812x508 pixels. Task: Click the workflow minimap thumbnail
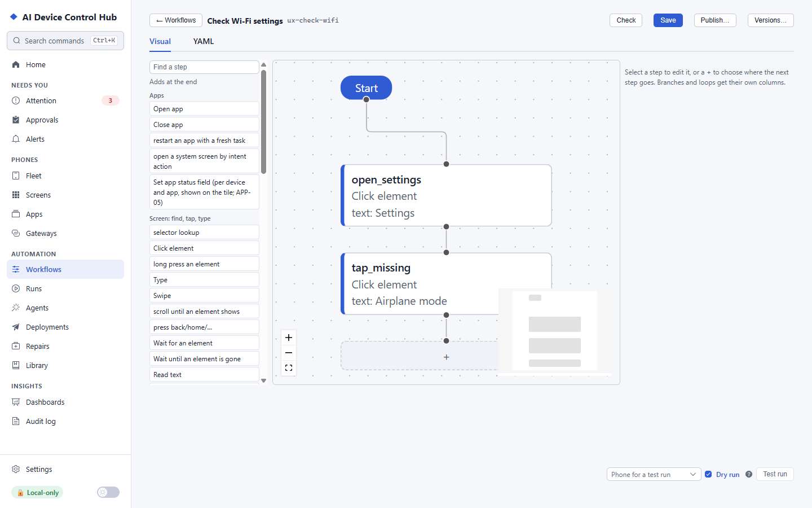(x=555, y=331)
